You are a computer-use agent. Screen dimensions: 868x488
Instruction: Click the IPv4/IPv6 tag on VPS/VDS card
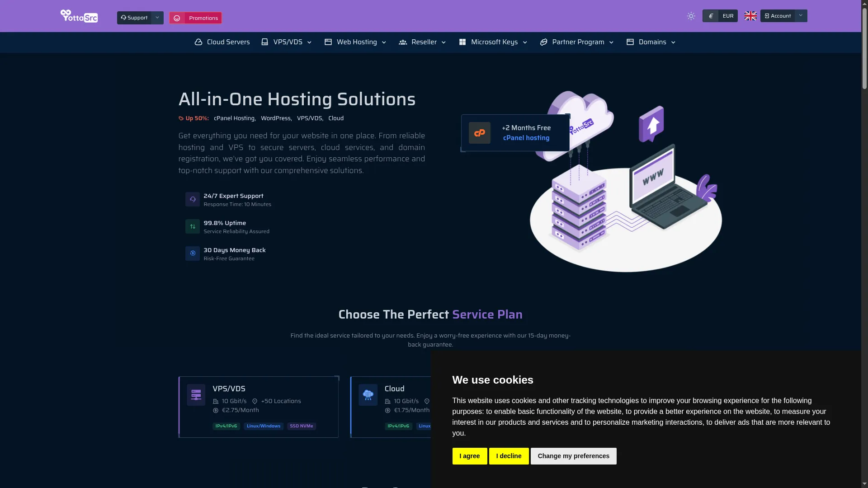pyautogui.click(x=226, y=426)
